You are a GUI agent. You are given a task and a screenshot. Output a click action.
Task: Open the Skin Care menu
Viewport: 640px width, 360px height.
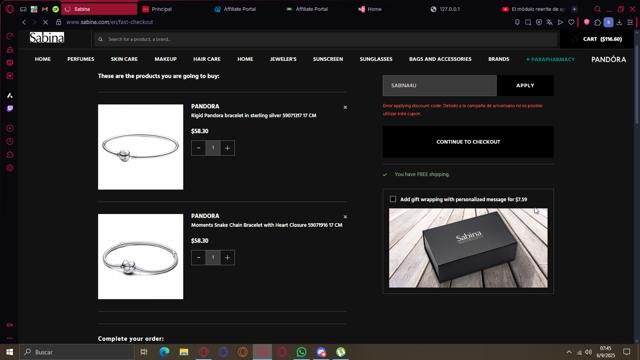coord(124,59)
